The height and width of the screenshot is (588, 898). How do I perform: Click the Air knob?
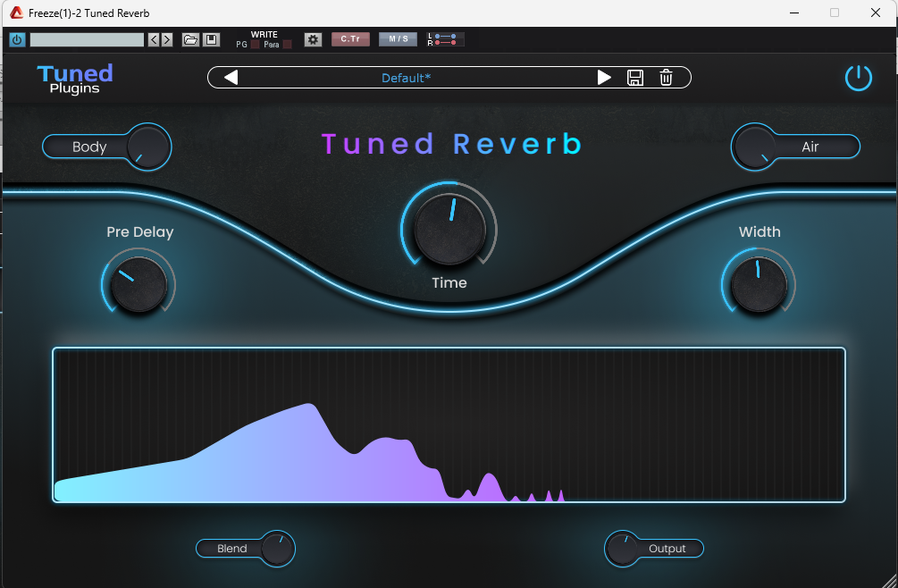click(755, 147)
